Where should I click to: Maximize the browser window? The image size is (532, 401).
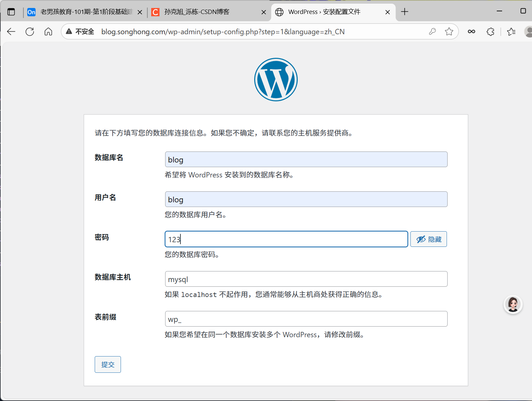click(523, 11)
